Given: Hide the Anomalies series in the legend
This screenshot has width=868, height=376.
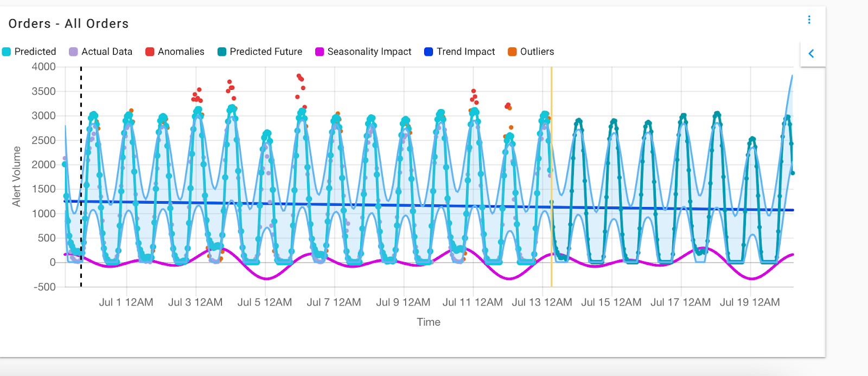Looking at the screenshot, I should tap(175, 51).
